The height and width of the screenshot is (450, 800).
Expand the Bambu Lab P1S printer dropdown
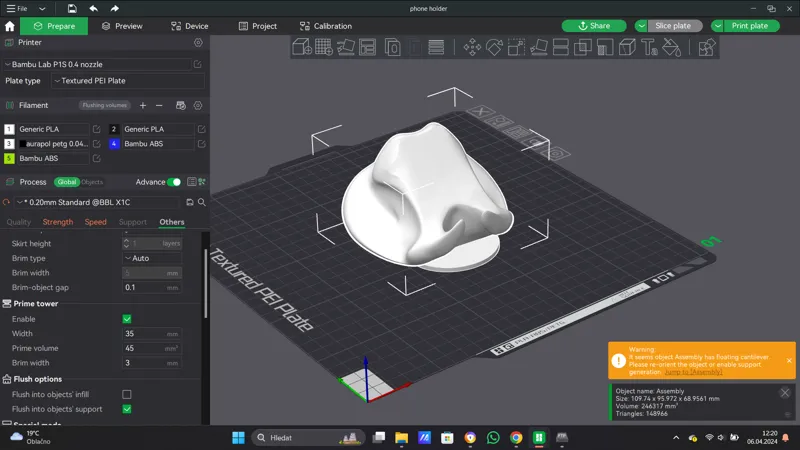click(97, 64)
